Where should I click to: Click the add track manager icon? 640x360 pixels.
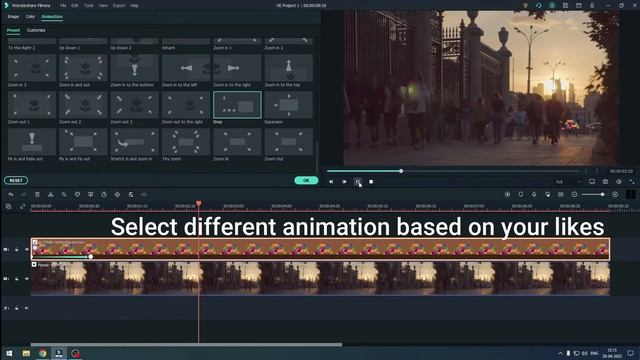[x=9, y=207]
